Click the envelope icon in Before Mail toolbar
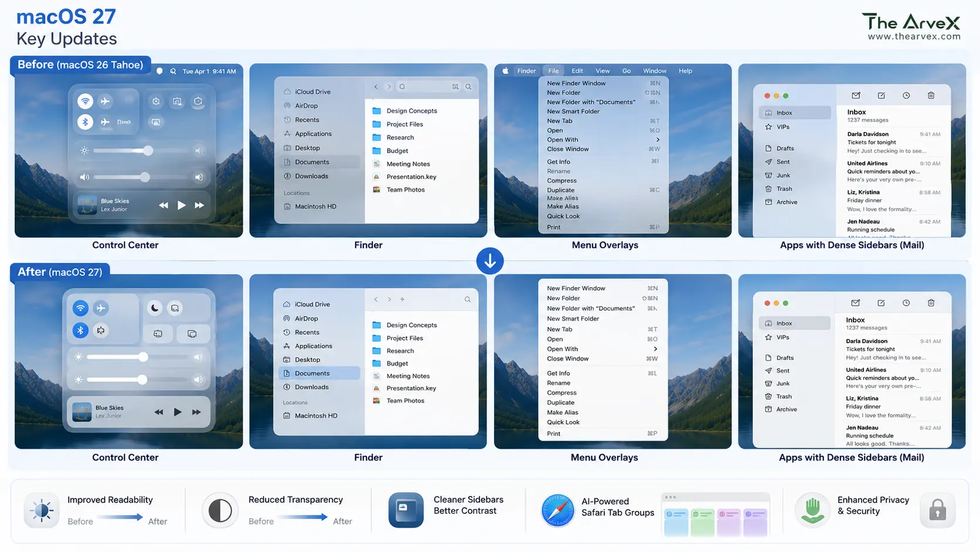This screenshot has width=980, height=552. 856,95
